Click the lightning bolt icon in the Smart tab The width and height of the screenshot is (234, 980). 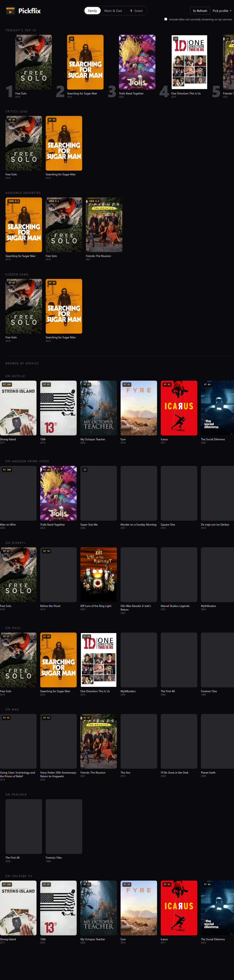coord(131,11)
